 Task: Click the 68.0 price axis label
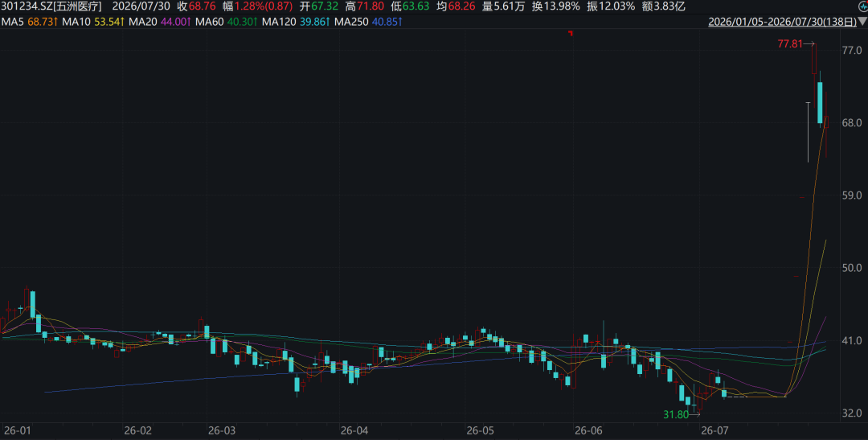[851, 123]
